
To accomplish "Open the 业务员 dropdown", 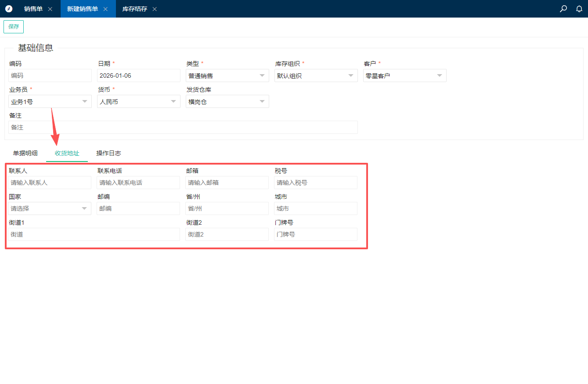I will (50, 101).
